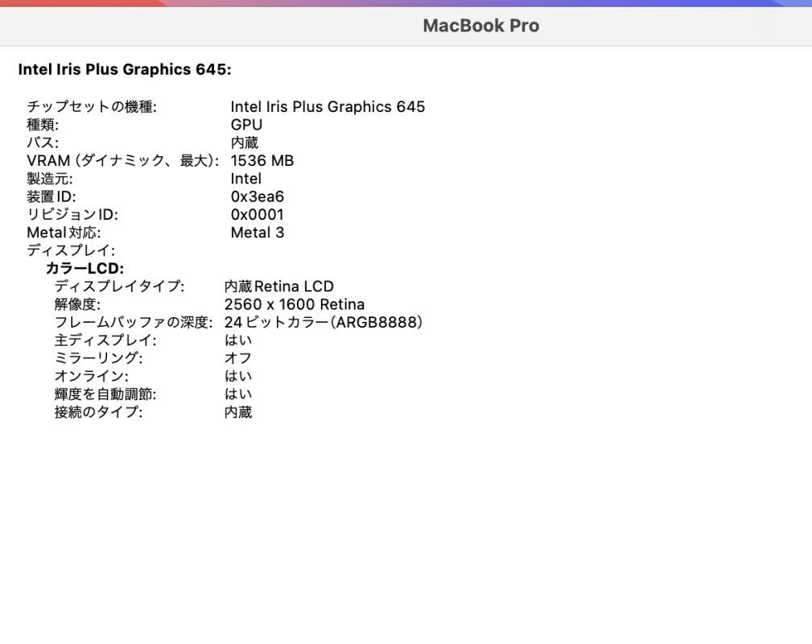
Task: Click the リビジョンID label
Action: coord(72,214)
